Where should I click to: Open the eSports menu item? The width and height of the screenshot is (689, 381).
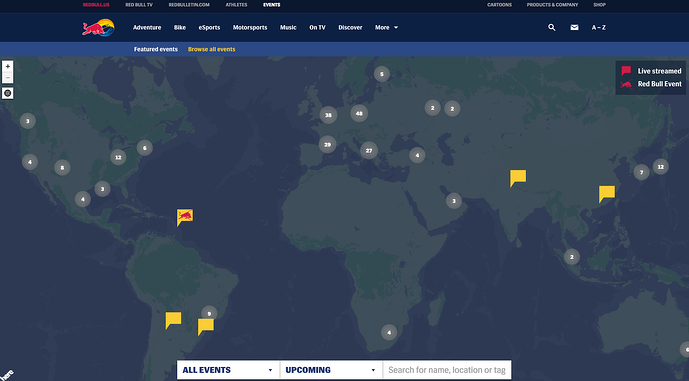pos(209,27)
